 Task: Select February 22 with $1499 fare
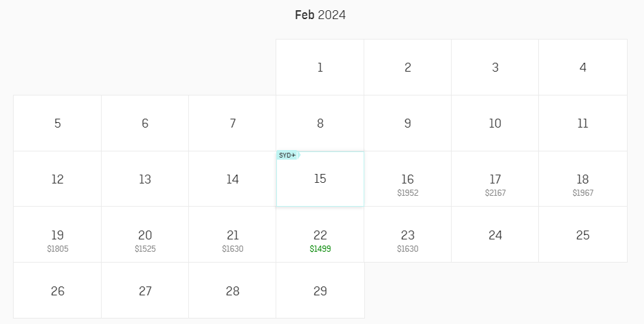coord(320,235)
